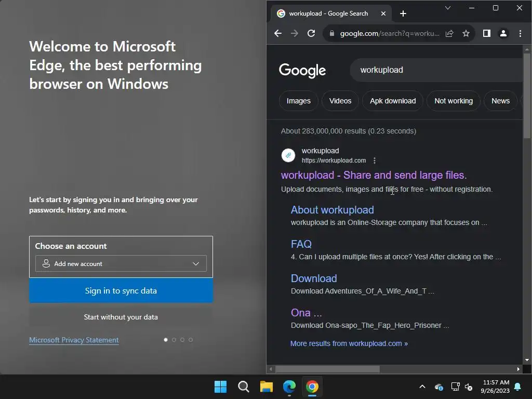Screen dimensions: 532x399
Task: Show hidden system tray icons
Action: point(422,387)
